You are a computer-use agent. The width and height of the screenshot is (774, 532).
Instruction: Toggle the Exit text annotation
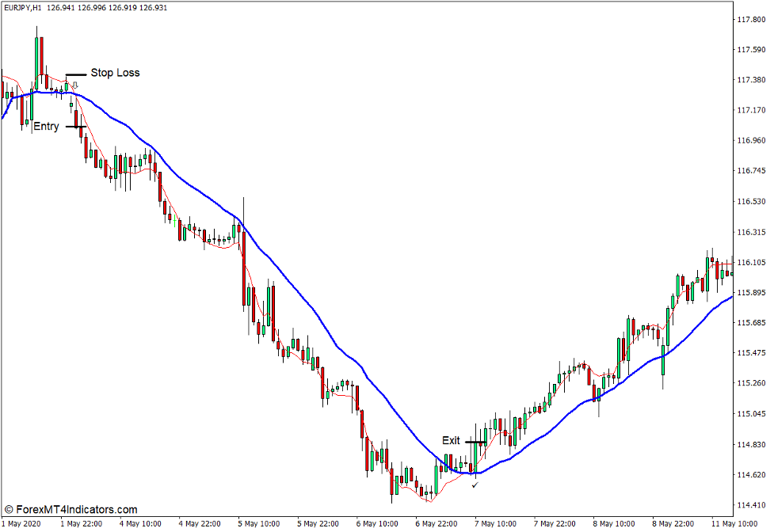coord(452,439)
